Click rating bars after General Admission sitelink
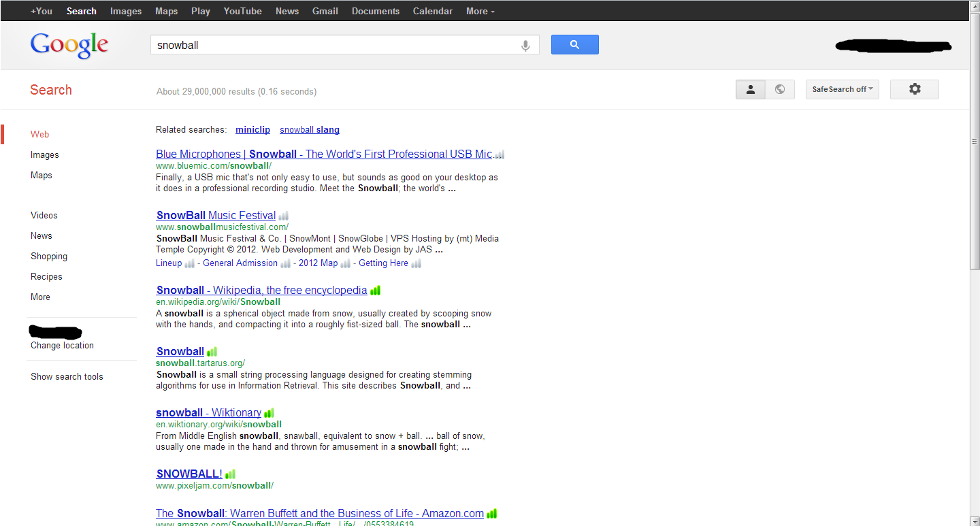Image resolution: width=980 pixels, height=526 pixels. tap(286, 263)
